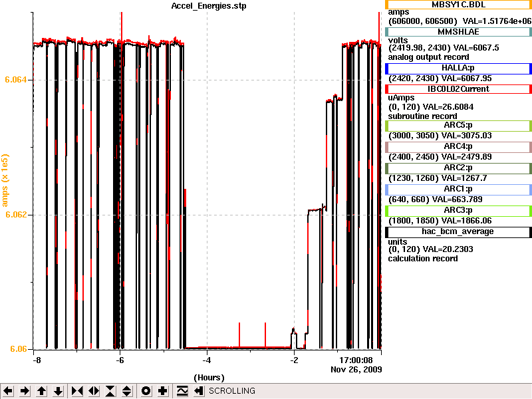Zoom out vertically using up-down triangles icon
532x399 pixels.
[x=127, y=391]
